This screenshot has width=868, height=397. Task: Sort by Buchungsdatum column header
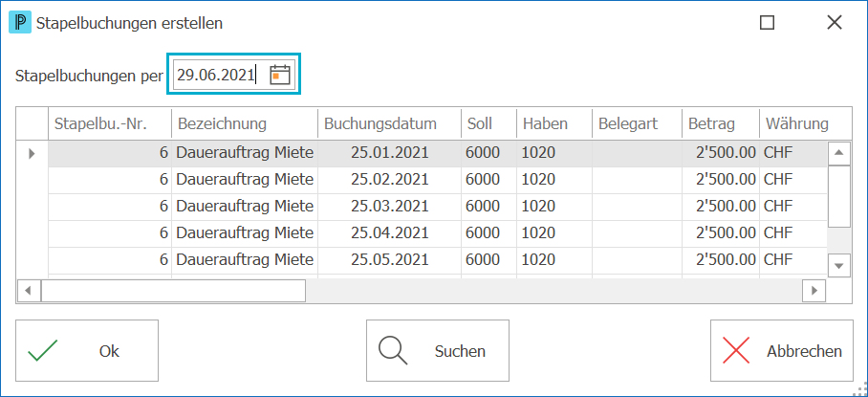390,123
